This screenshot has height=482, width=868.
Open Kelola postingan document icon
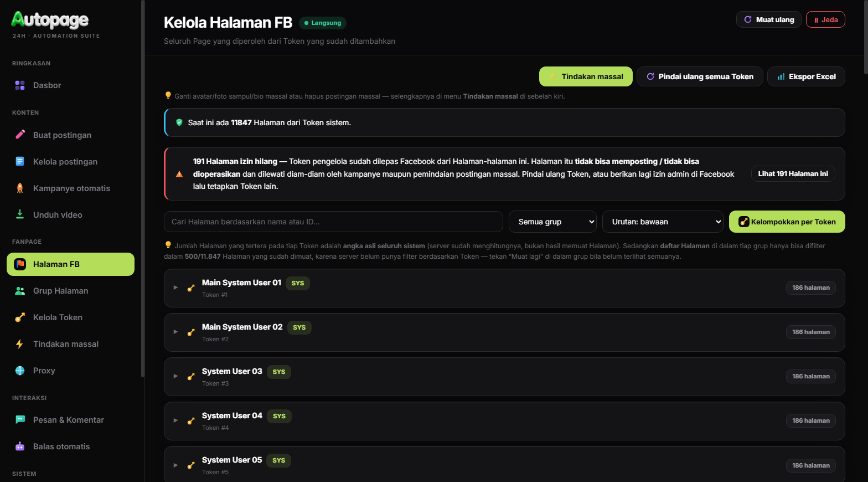tap(20, 161)
